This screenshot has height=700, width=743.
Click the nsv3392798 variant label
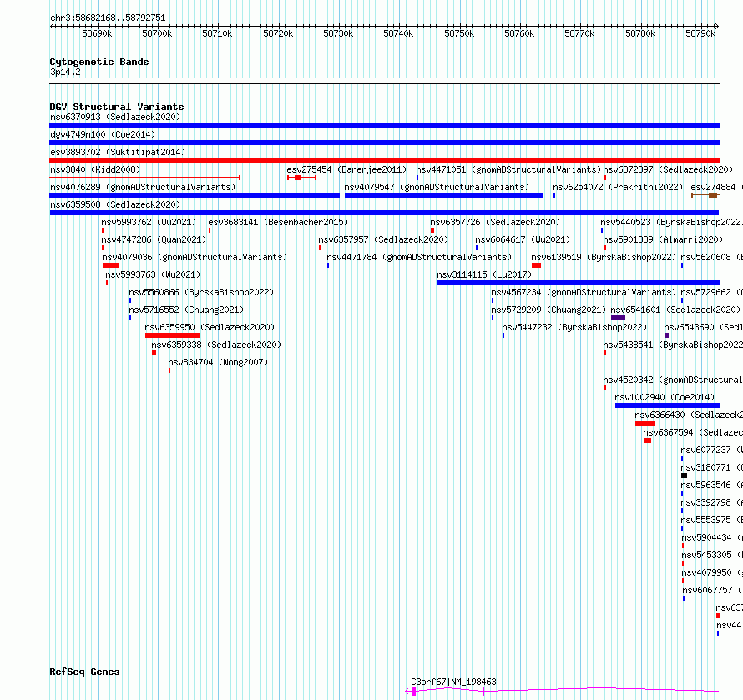pos(712,502)
